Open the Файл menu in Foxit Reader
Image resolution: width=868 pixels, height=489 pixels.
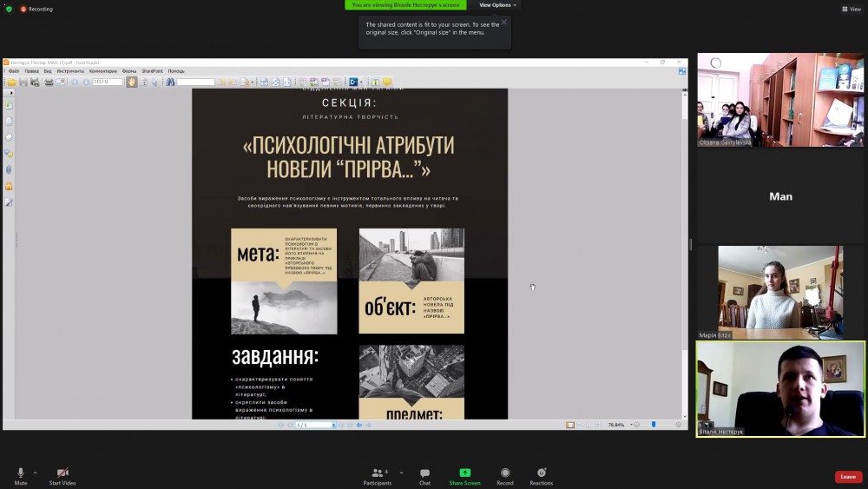(x=14, y=71)
